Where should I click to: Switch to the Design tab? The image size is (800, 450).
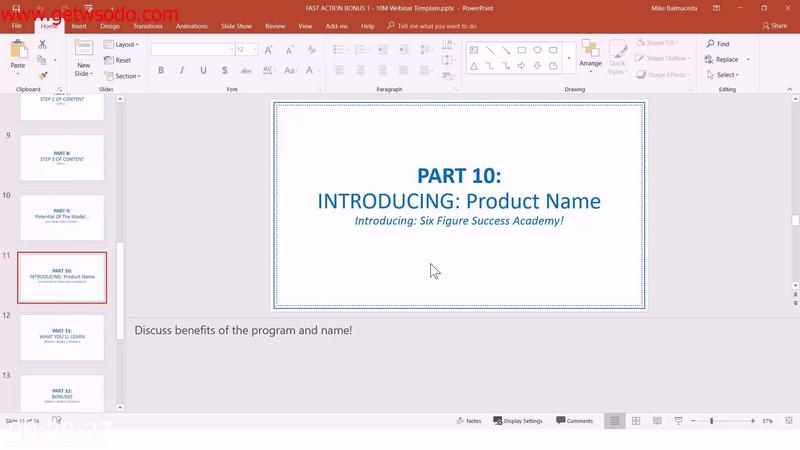point(110,26)
